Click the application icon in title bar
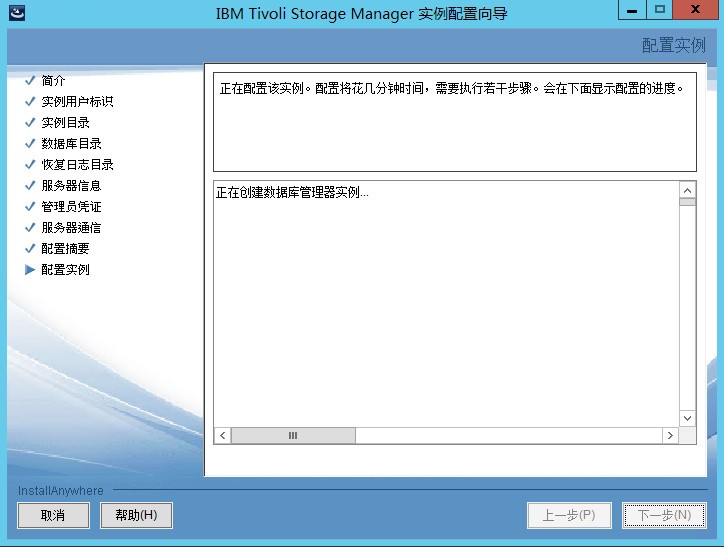724x547 pixels. click(17, 12)
